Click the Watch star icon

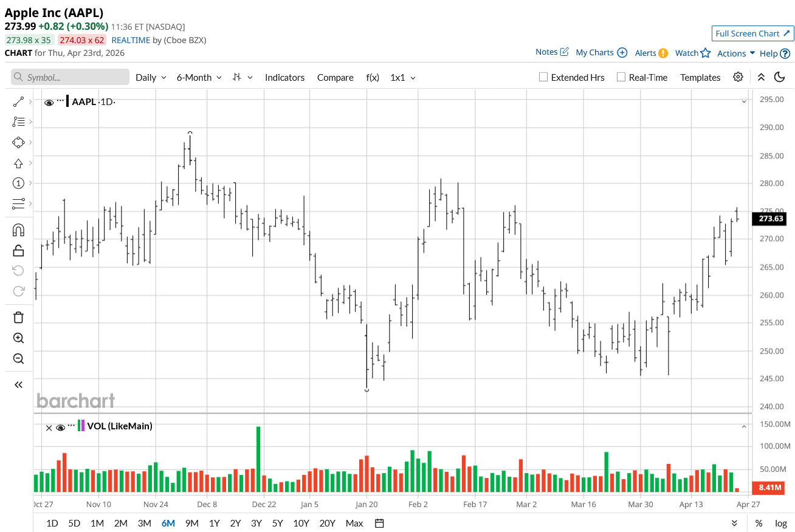coord(706,53)
